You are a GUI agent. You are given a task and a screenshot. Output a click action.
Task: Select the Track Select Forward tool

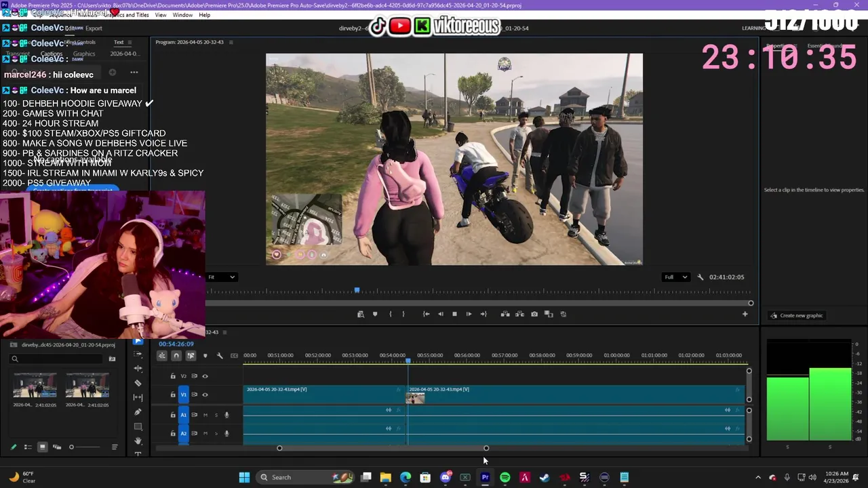pos(138,354)
